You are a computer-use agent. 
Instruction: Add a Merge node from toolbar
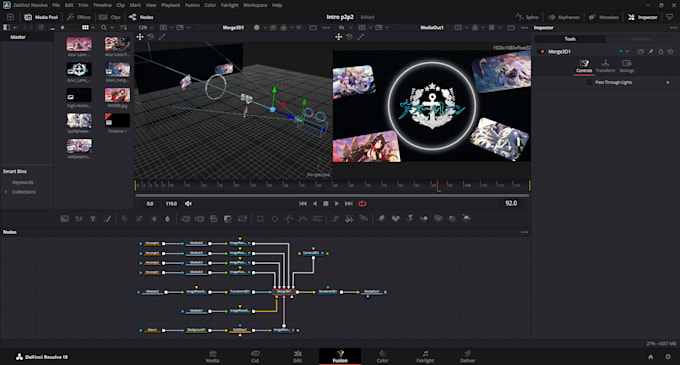point(185,219)
